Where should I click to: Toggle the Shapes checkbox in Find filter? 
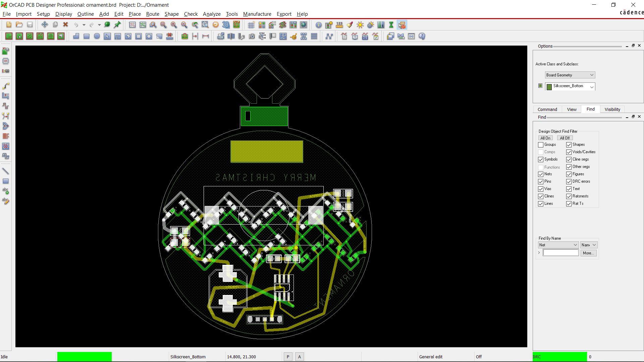[569, 144]
